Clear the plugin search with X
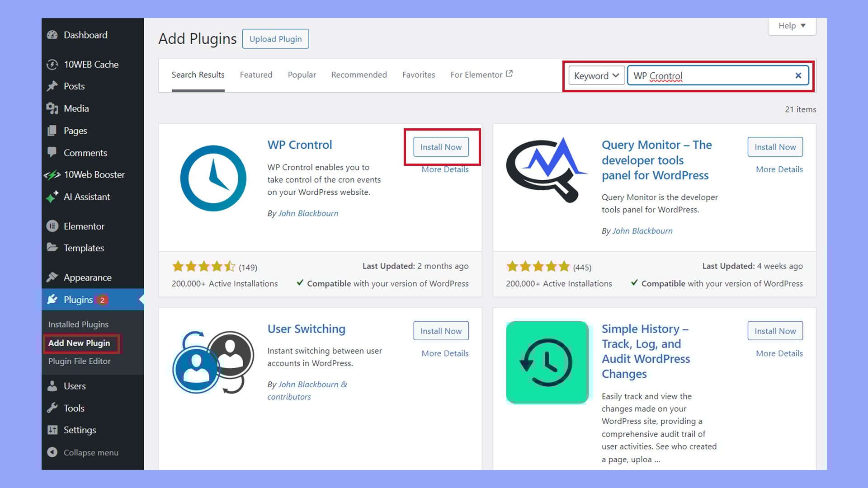Viewport: 868px width, 488px height. point(798,75)
